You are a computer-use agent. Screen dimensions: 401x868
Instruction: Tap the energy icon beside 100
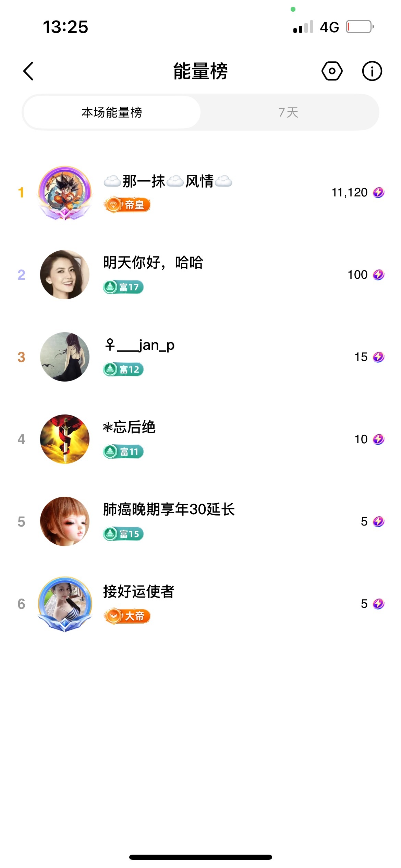tap(378, 275)
